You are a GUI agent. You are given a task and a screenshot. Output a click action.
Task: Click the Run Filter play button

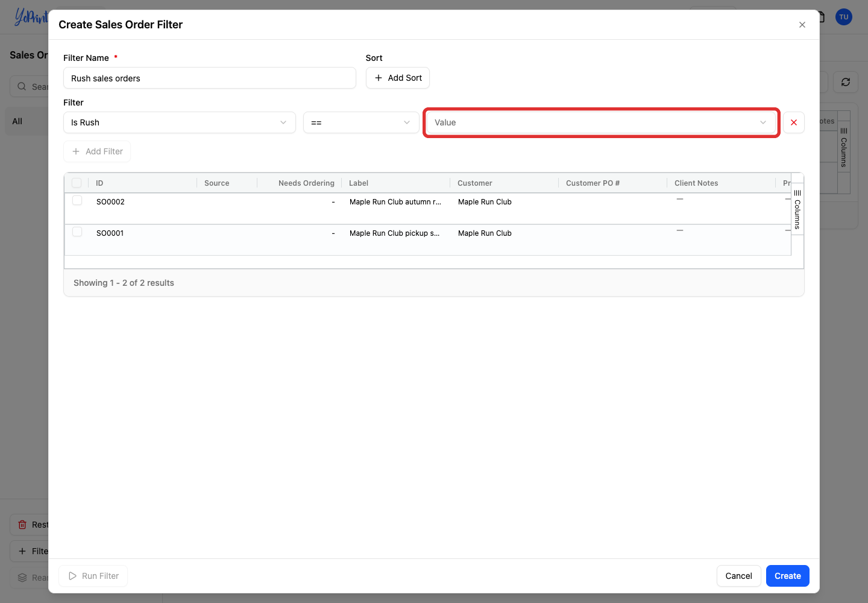click(93, 576)
